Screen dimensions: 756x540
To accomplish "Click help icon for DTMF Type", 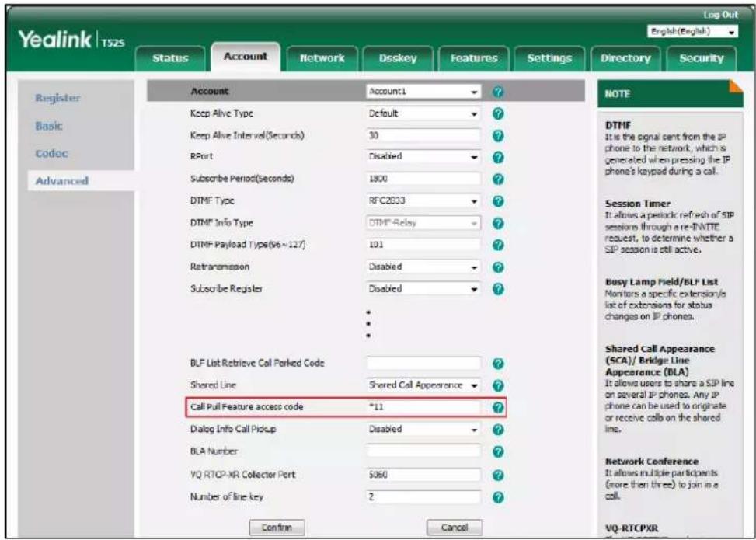I will click(499, 201).
